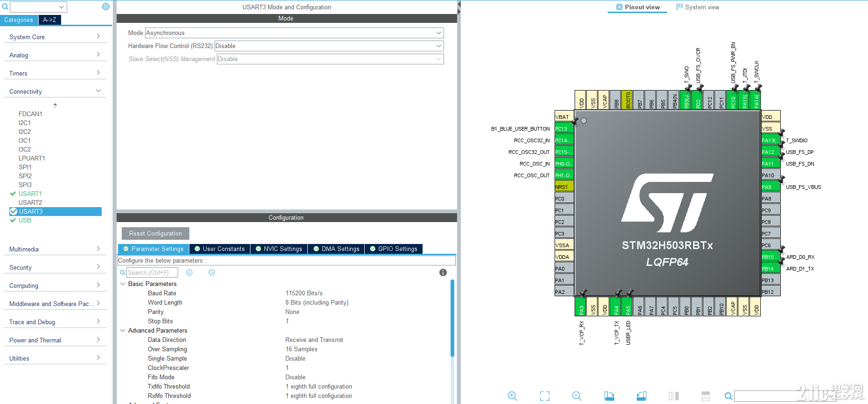Viewport: 868px width, 404px height.
Task: Switch to the A->Z tab
Action: [x=49, y=20]
